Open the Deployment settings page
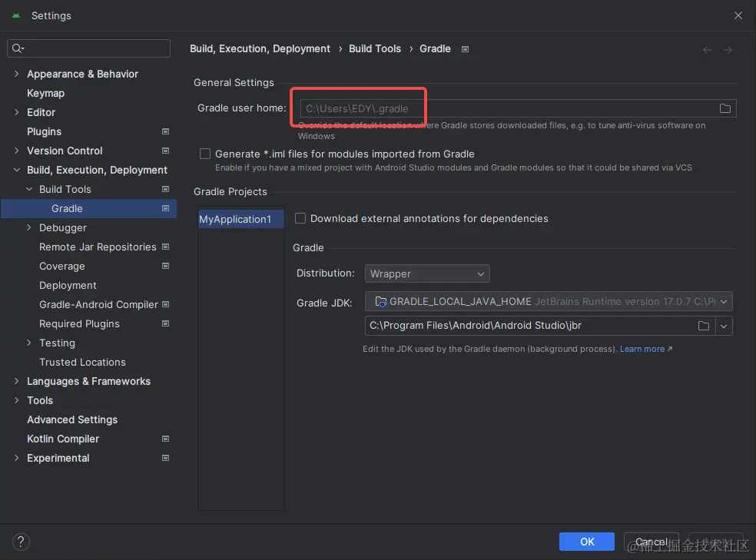The image size is (756, 560). [x=68, y=285]
